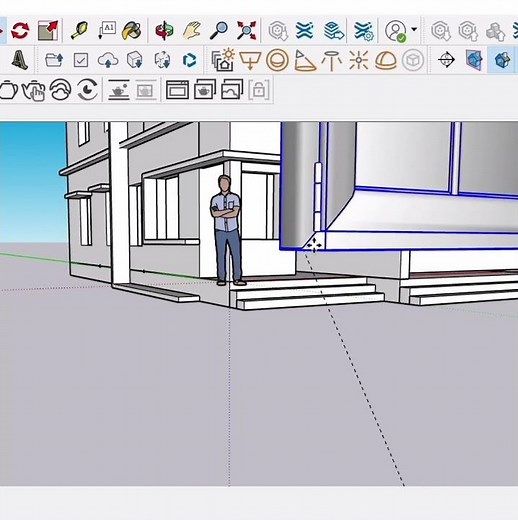Click the signed-in user account icon

pos(396,31)
